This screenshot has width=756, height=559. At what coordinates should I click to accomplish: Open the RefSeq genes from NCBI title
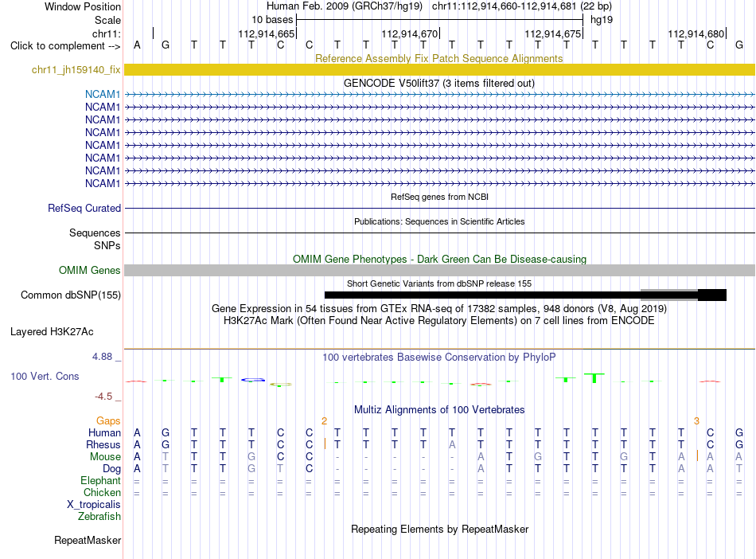[x=439, y=197]
